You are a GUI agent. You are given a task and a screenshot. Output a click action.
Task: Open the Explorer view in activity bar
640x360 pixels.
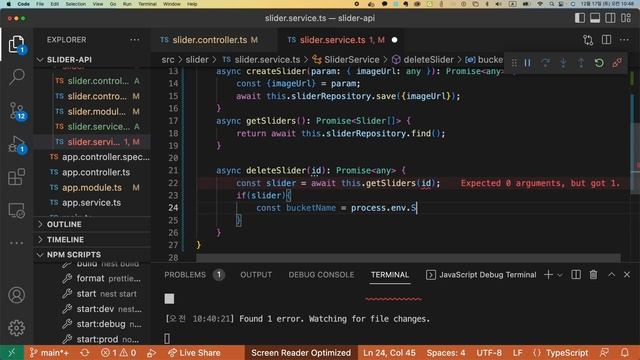(16, 44)
